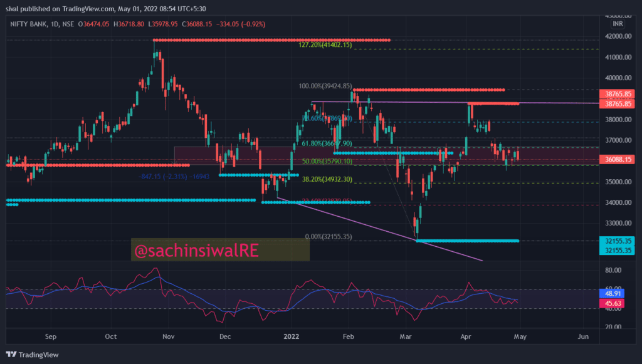Click the 61.80% Fibonacci level label

327,143
